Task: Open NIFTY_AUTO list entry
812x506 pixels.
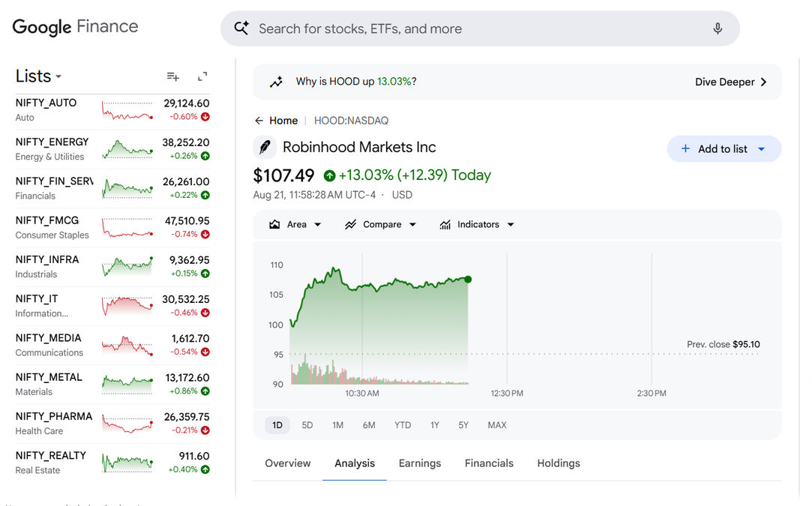Action: click(x=112, y=110)
